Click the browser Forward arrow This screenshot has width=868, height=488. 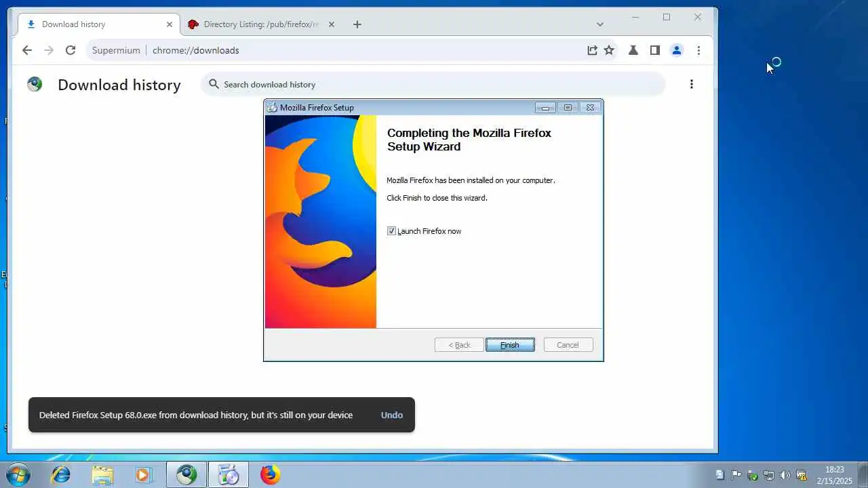(x=49, y=50)
